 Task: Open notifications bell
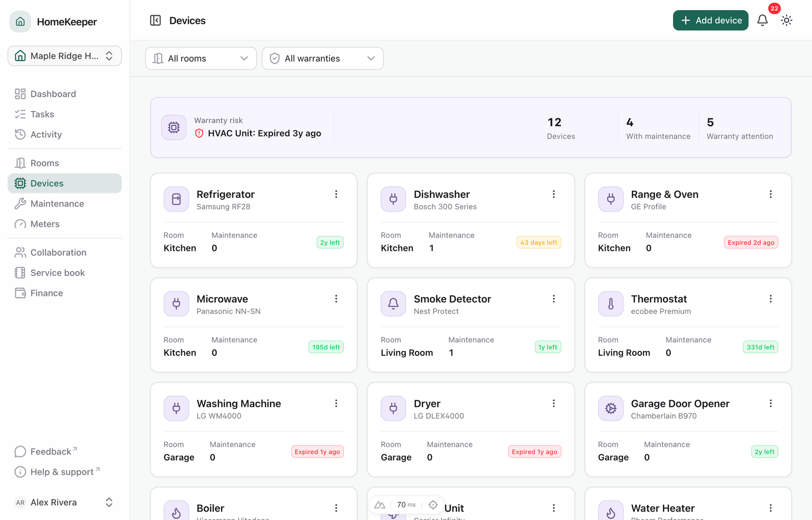(762, 21)
